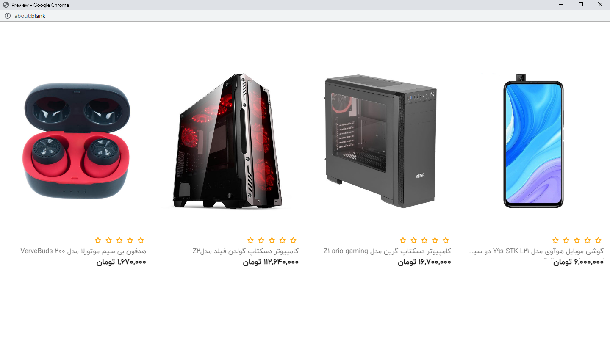Restore down the Chrome preview window
610x364 pixels.
(x=581, y=5)
